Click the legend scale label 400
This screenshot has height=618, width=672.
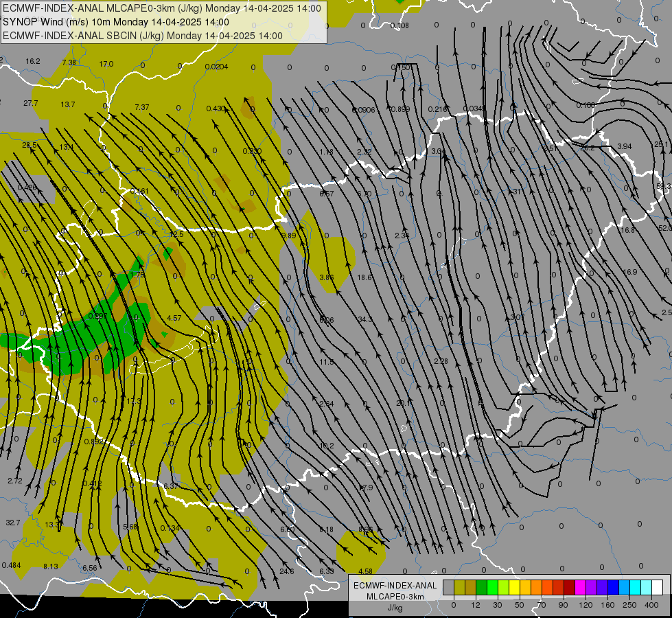click(x=651, y=605)
